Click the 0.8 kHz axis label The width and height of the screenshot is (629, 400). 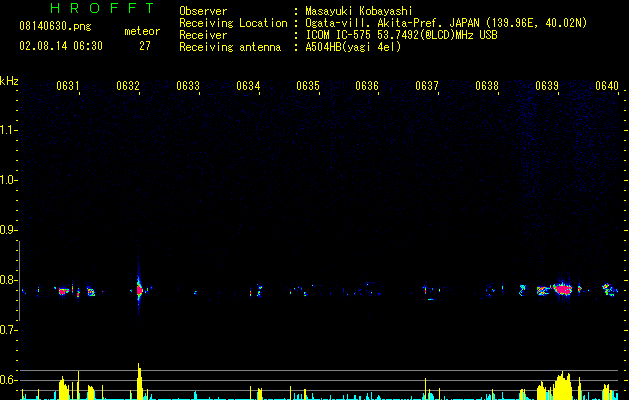pos(8,280)
